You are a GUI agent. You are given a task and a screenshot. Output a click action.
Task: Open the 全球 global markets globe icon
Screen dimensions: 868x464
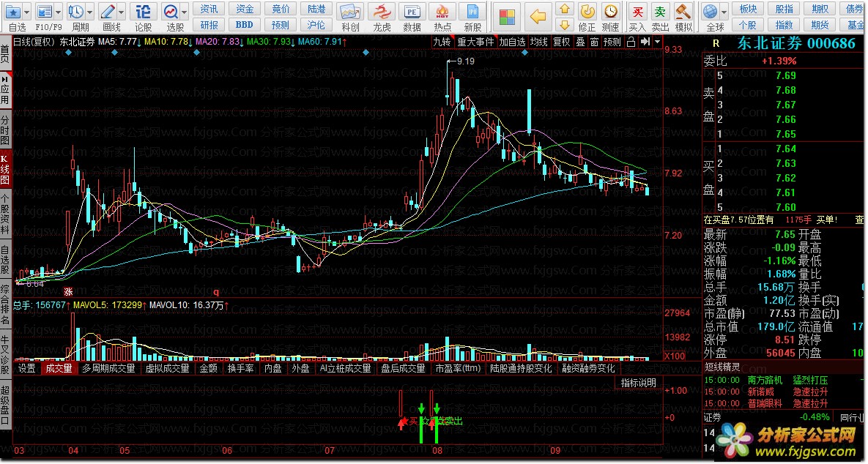click(x=711, y=12)
